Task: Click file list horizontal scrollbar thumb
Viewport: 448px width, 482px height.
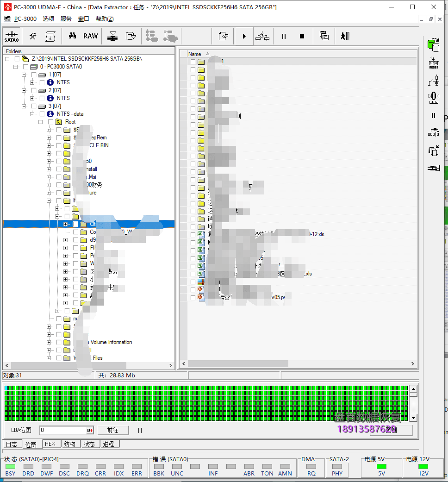Action: click(x=238, y=364)
